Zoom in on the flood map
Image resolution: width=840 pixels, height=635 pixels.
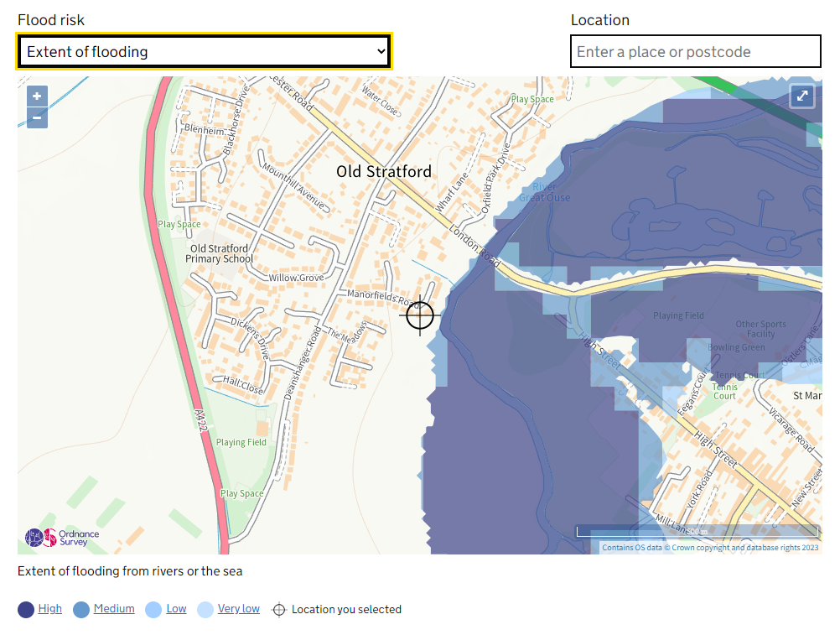point(37,96)
